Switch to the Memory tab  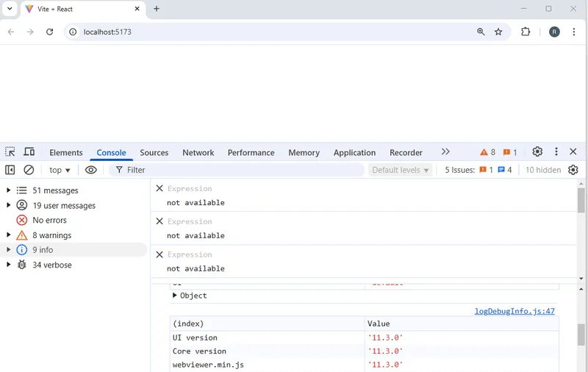(304, 153)
